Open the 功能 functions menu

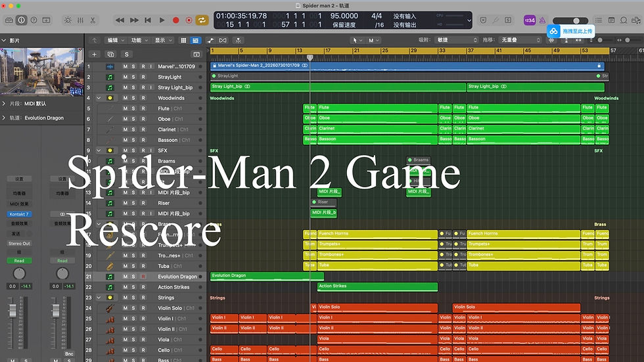click(139, 40)
